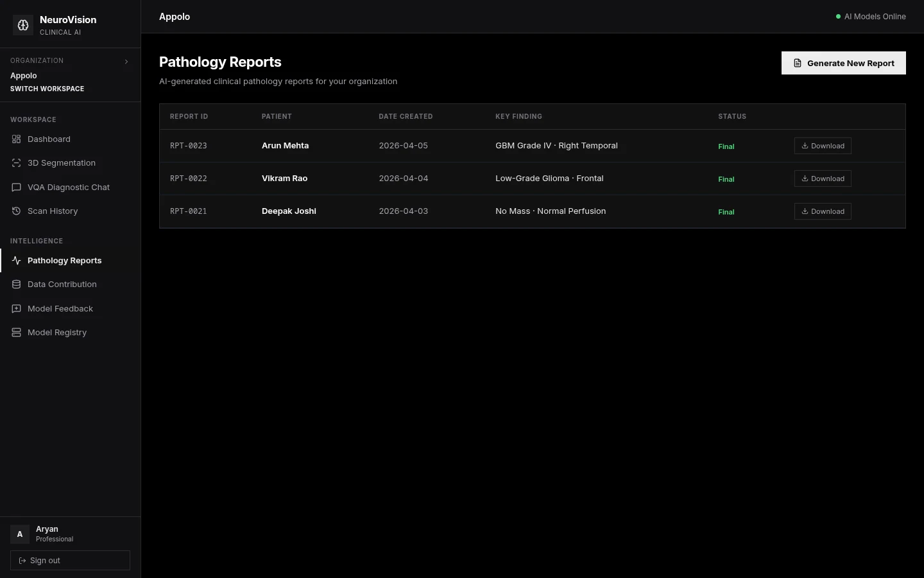The height and width of the screenshot is (578, 924).
Task: Click the Data Contribution database icon
Action: click(x=17, y=285)
